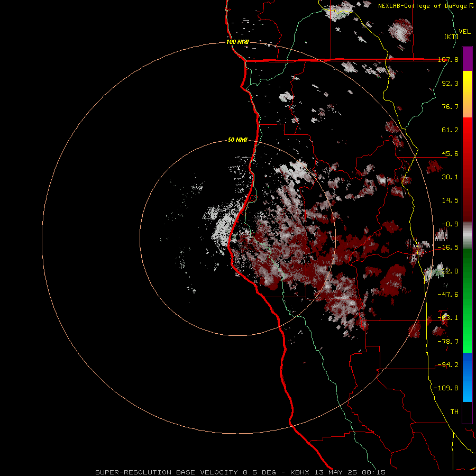This screenshot has height=476, width=476.
Task: Click the -63.1 velocity scale value
Action: [448, 318]
